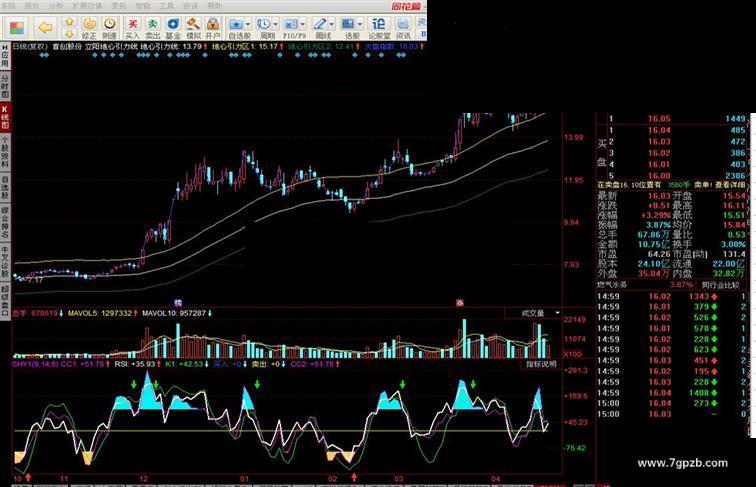
Task: Open the 资讯 news icon
Action: coord(403,28)
